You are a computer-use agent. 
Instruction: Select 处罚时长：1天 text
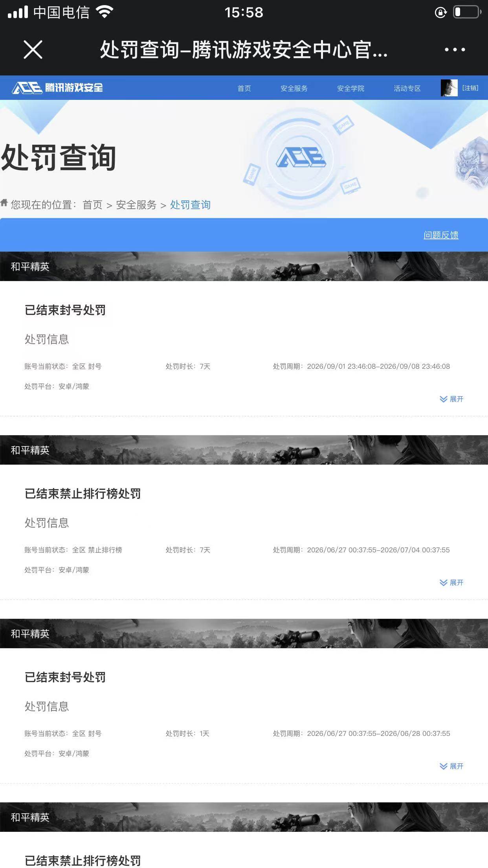[x=187, y=734]
